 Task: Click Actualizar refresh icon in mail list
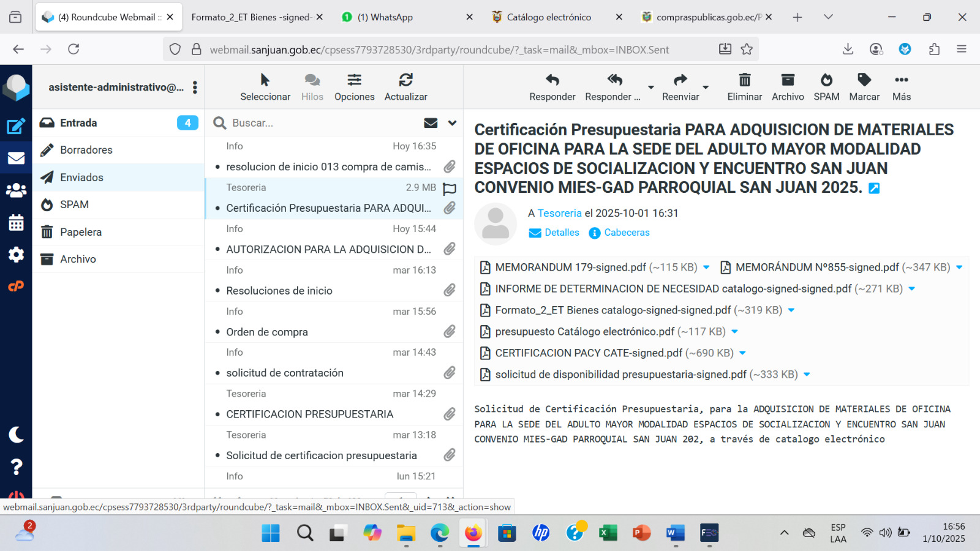click(405, 80)
